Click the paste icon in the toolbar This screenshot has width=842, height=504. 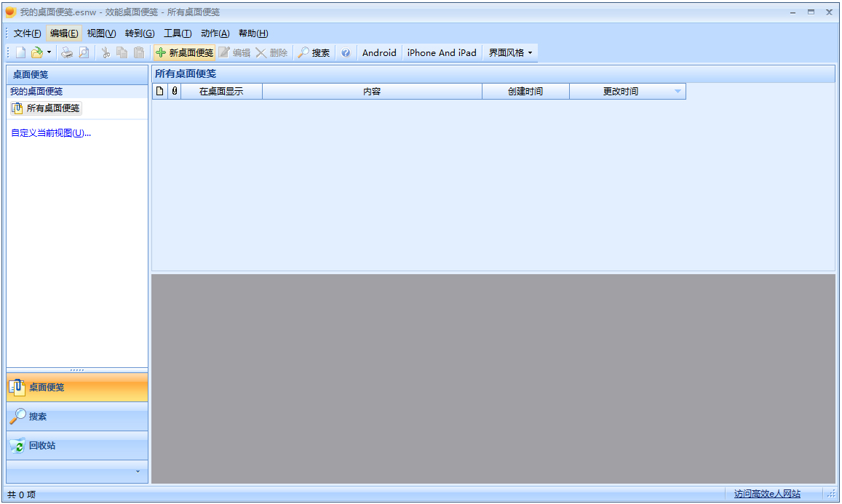tap(138, 52)
